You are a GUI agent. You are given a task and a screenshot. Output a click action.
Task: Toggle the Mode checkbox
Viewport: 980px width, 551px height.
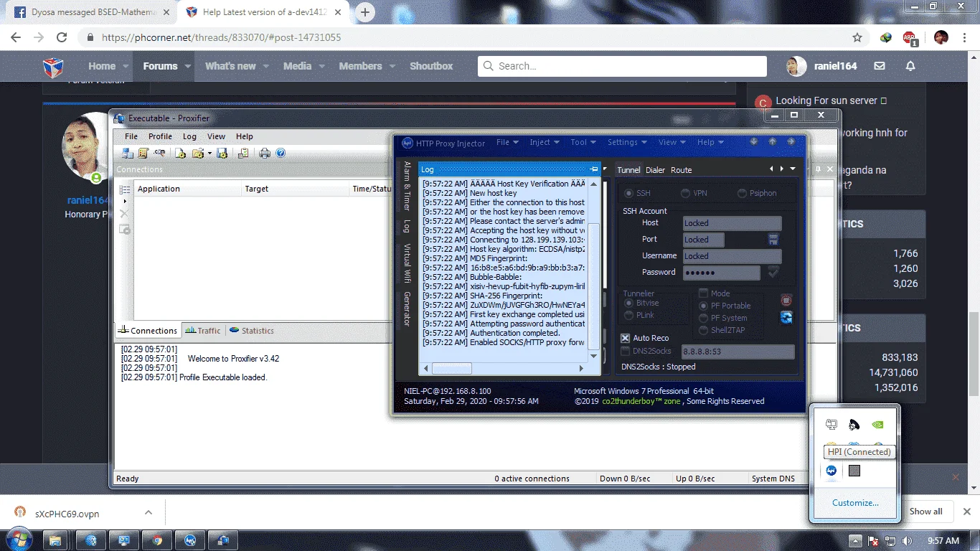(704, 293)
